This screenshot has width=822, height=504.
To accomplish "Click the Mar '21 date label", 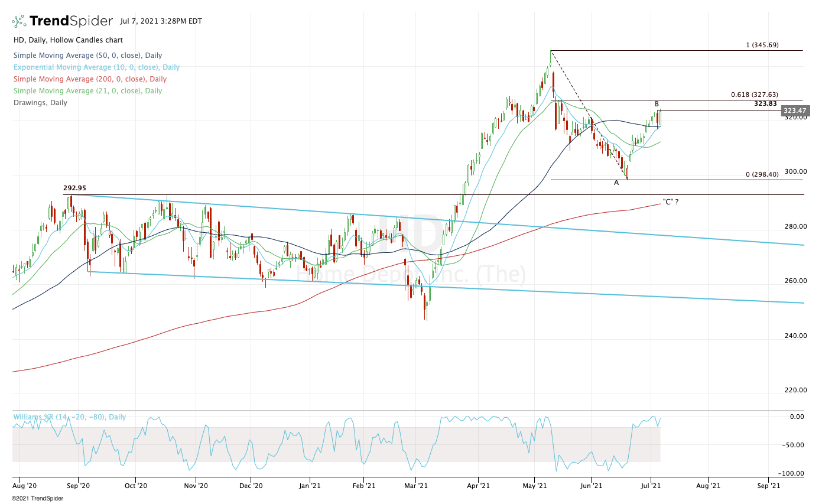I will [417, 486].
